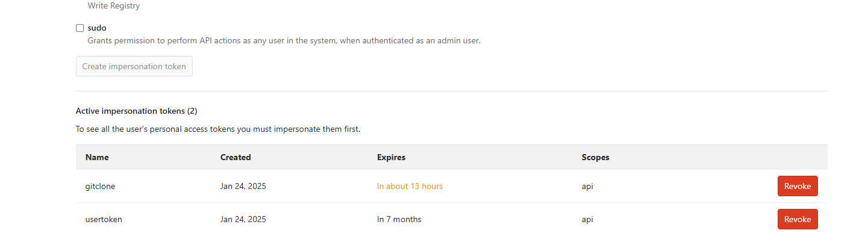The width and height of the screenshot is (868, 245).
Task: Click the Name column header
Action: point(97,157)
